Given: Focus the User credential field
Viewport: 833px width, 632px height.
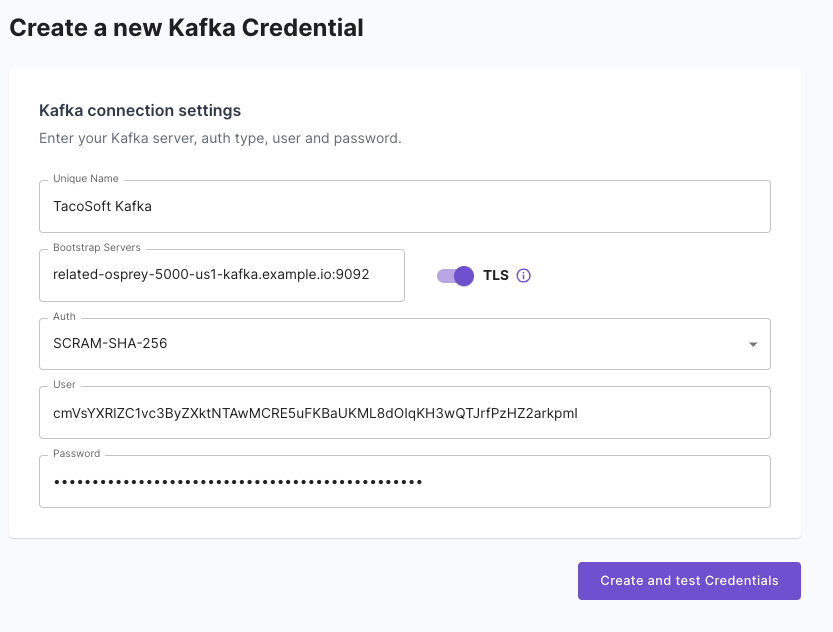Looking at the screenshot, I should [x=404, y=412].
